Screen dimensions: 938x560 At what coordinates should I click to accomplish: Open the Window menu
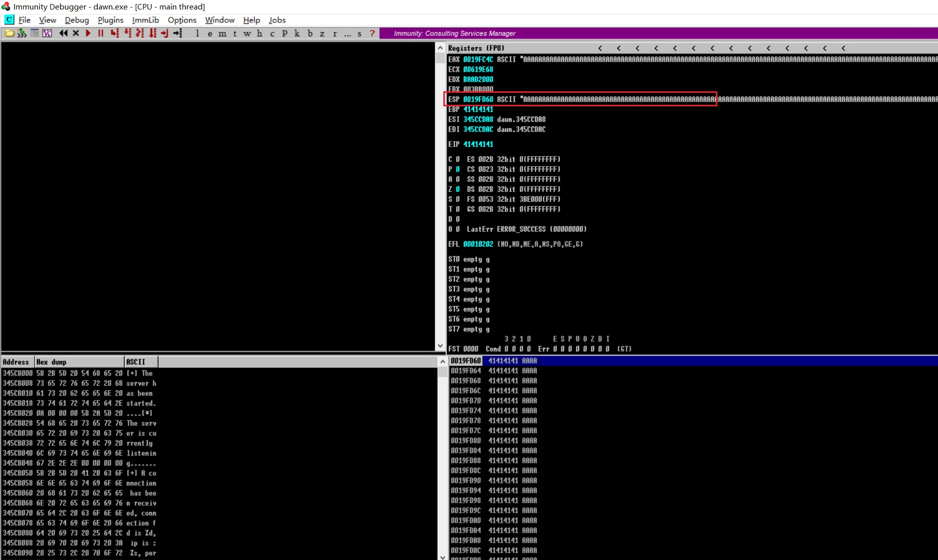point(220,20)
